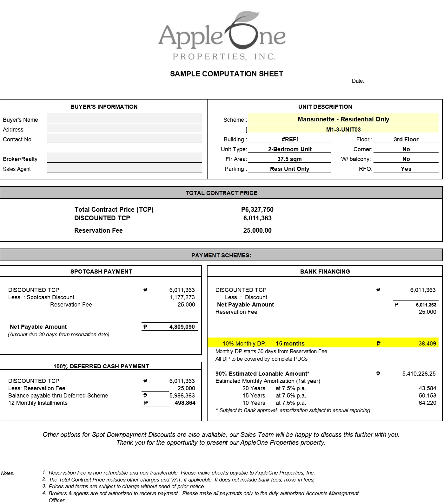443x504 pixels.
Task: Click the #REF! Building value
Action: coord(290,139)
